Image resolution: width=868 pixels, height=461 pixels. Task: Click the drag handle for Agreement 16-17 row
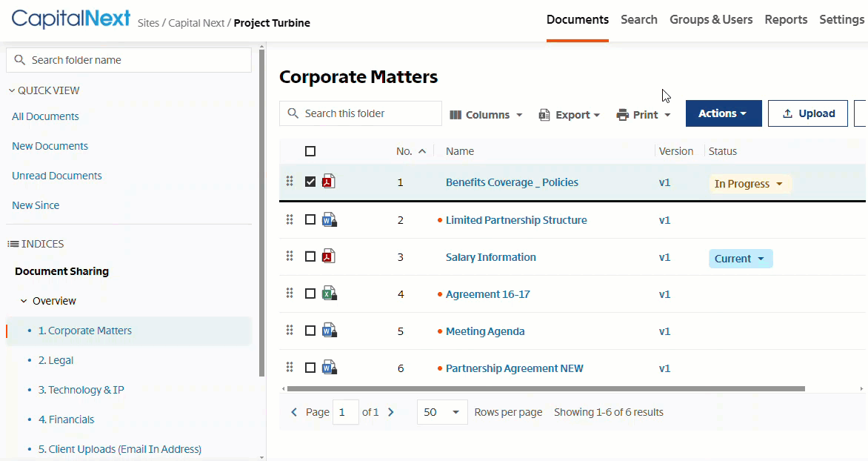[x=290, y=293]
